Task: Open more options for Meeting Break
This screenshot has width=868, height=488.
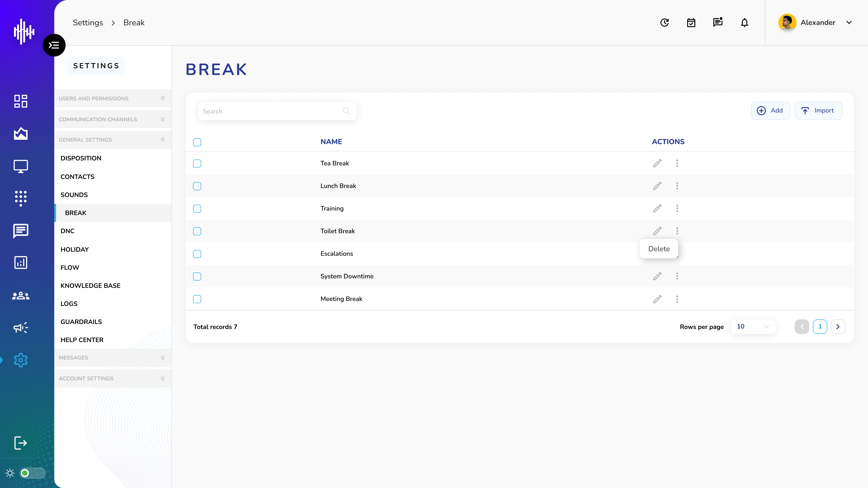Action: coord(677,299)
